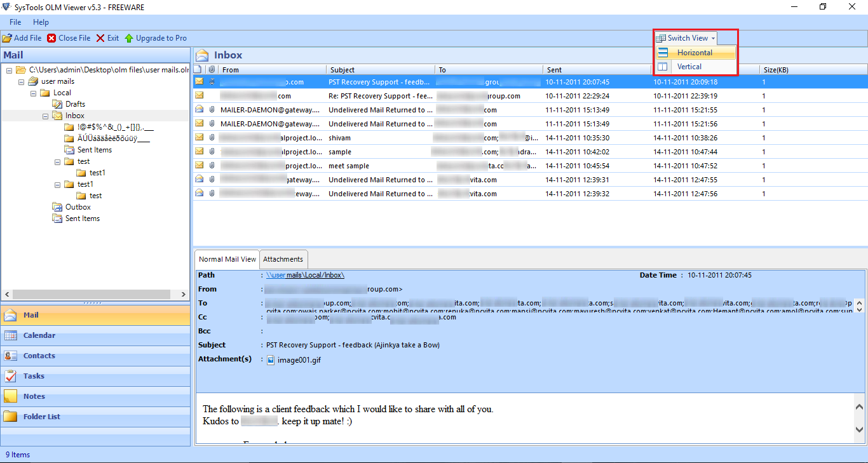Click the red Close File icon
This screenshot has width=868, height=463.
51,38
